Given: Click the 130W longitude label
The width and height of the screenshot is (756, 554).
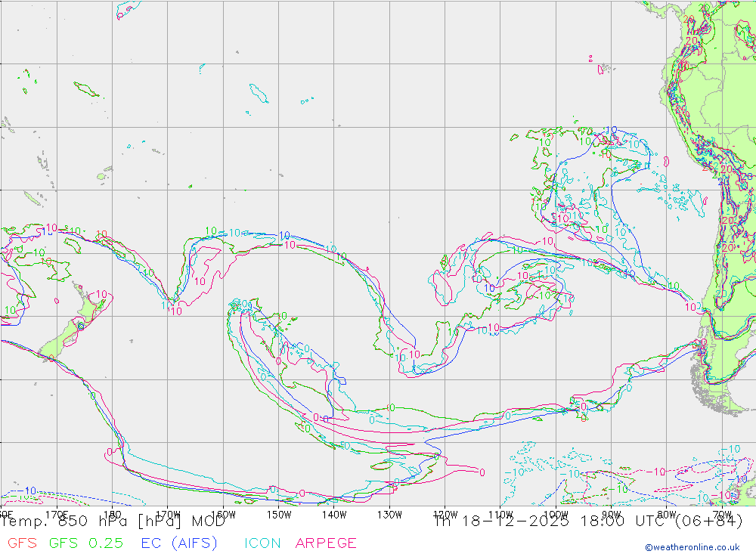Looking at the screenshot, I should coord(389,515).
